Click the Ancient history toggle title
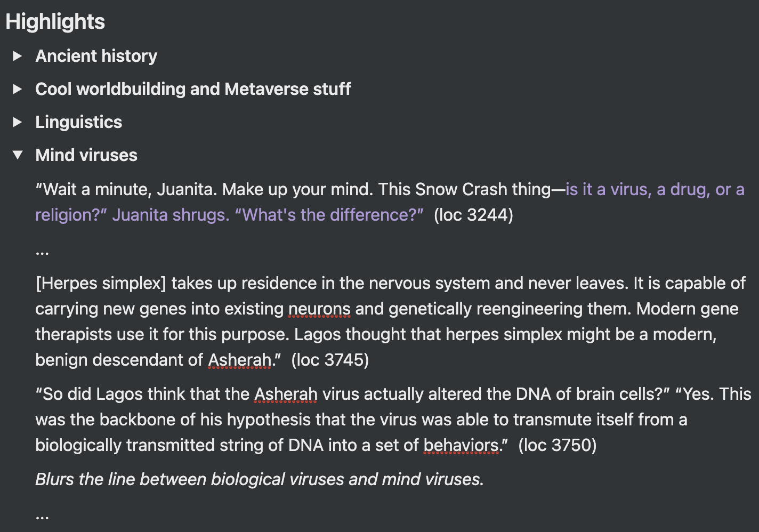759x532 pixels. point(96,56)
